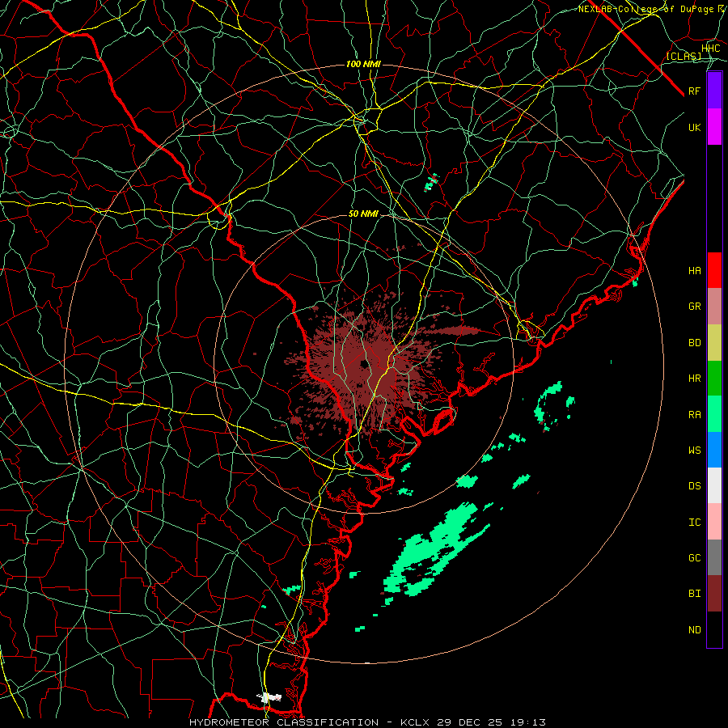
Task: Click the DS legend label
Action: point(695,486)
